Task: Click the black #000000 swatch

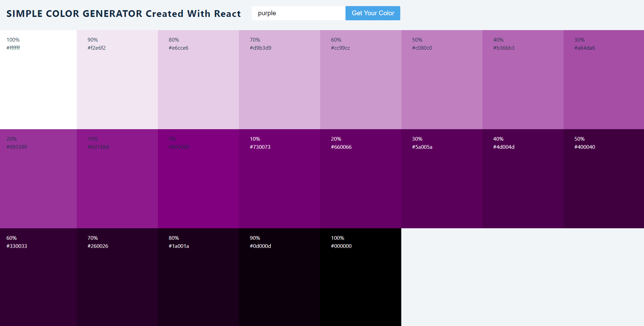Action: (x=361, y=277)
